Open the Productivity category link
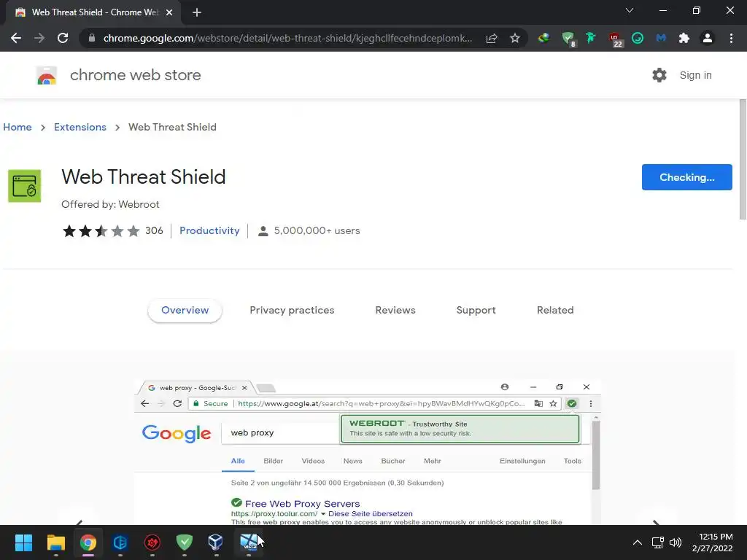This screenshot has width=747, height=560. coord(209,230)
